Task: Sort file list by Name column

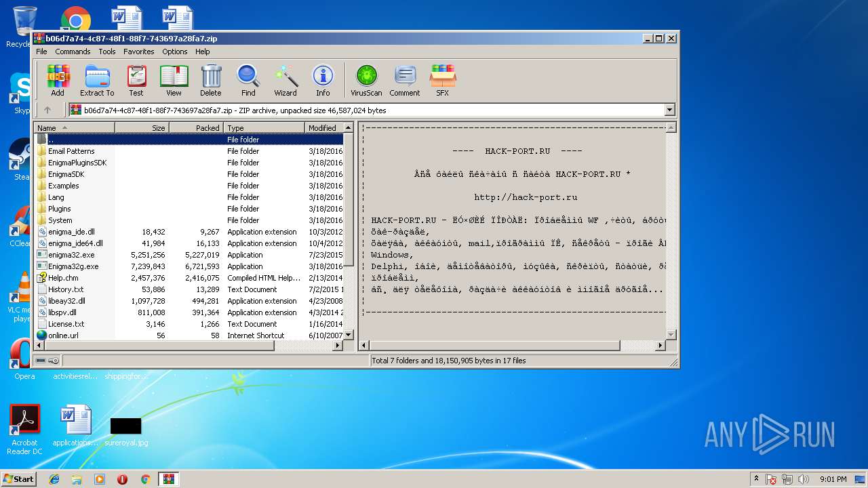Action: pos(75,127)
